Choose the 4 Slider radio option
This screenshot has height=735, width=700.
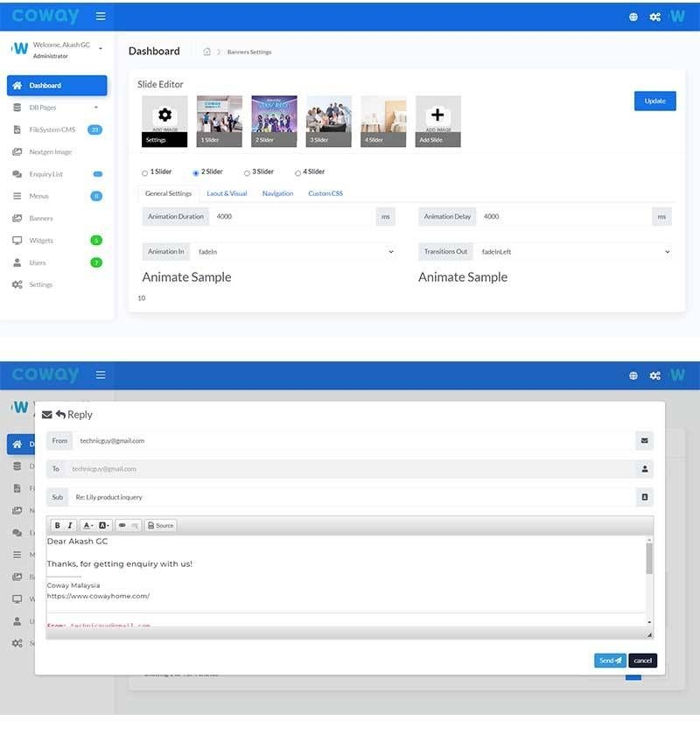297,173
